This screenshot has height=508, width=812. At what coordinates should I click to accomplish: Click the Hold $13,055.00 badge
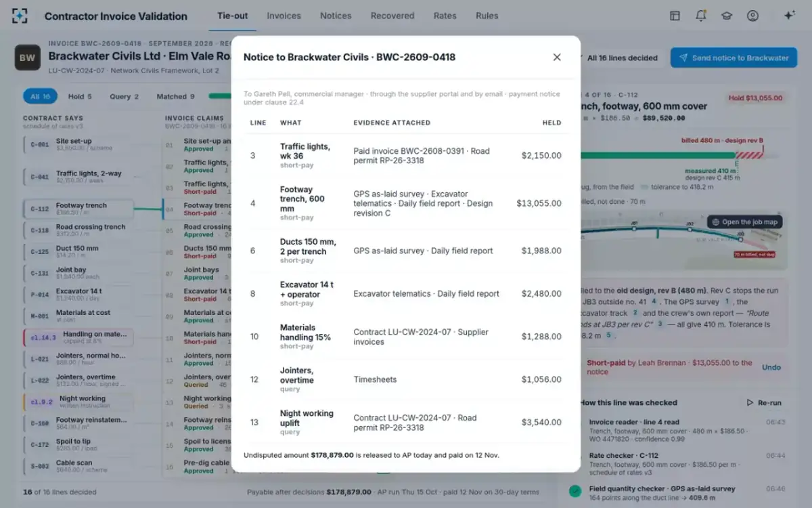(754, 98)
